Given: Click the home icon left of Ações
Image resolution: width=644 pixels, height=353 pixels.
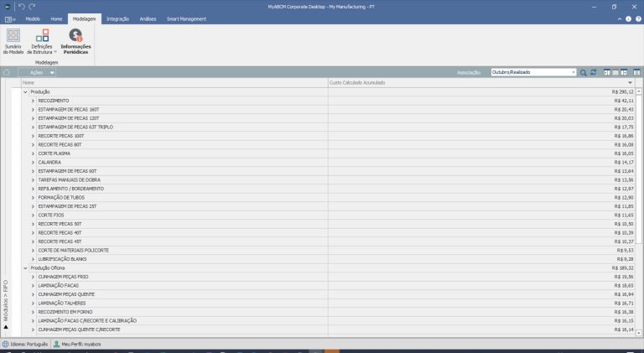Looking at the screenshot, I should 7,73.
